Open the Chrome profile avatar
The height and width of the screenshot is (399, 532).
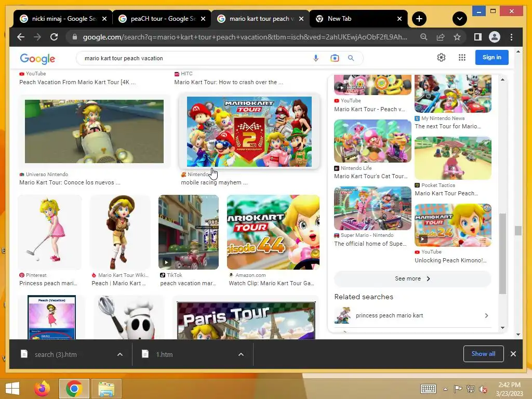495,37
